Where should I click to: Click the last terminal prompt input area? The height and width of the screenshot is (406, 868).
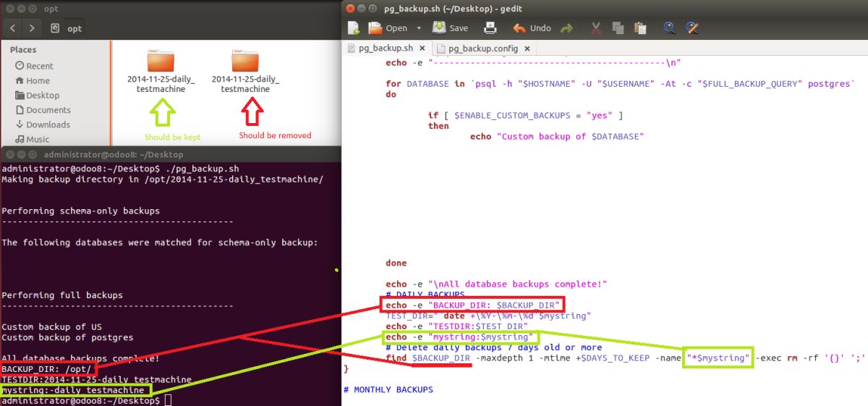[168, 400]
